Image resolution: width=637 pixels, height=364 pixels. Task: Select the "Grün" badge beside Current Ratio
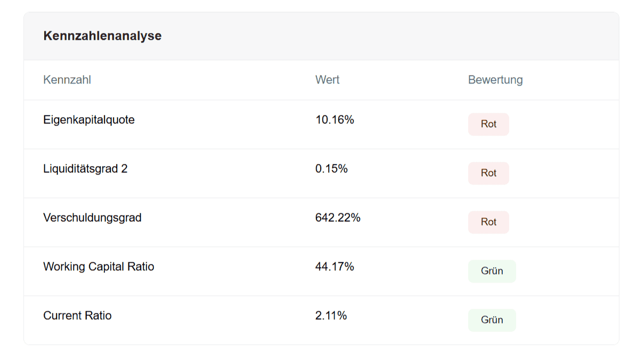492,320
